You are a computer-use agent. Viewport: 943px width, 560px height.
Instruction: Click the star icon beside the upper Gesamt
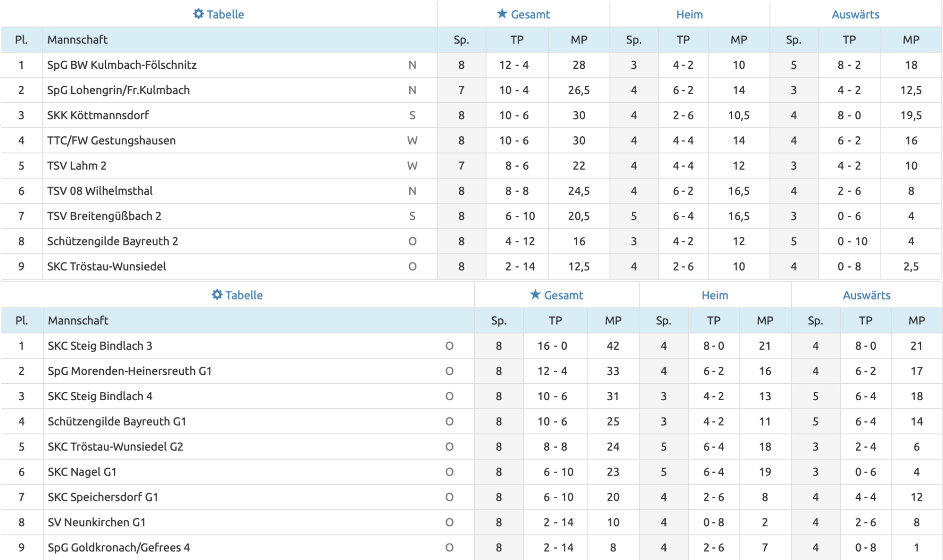(502, 14)
